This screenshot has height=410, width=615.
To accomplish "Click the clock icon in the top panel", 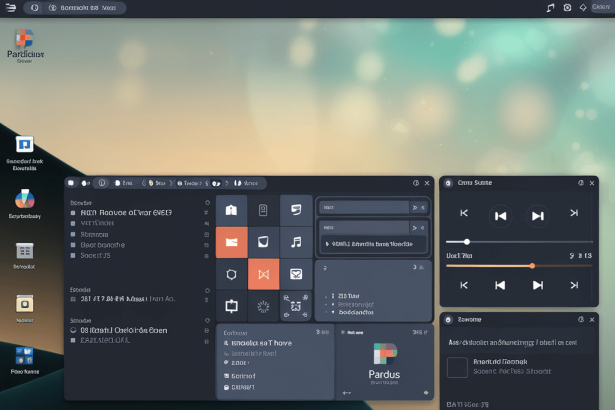I will (x=35, y=7).
